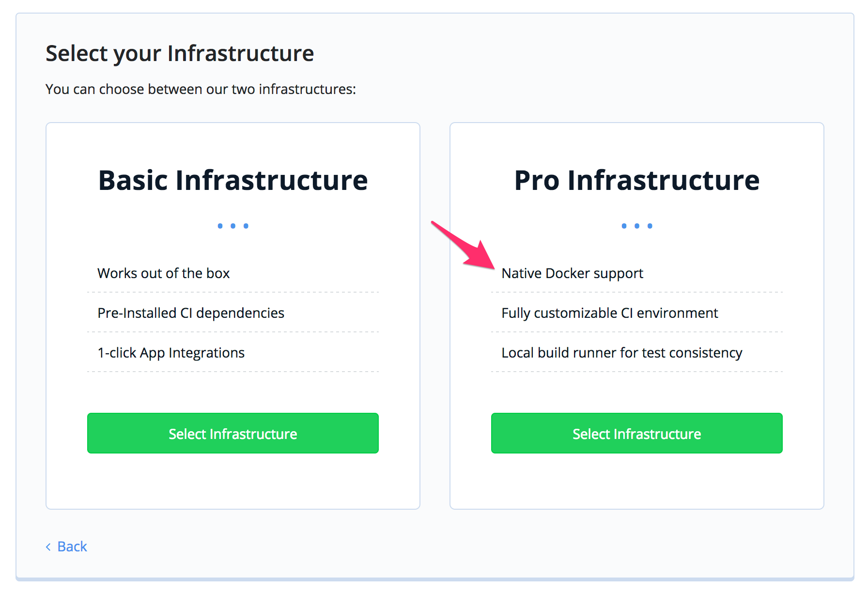868x594 pixels.
Task: Click the three dots under Basic Infrastructure
Action: [x=233, y=226]
